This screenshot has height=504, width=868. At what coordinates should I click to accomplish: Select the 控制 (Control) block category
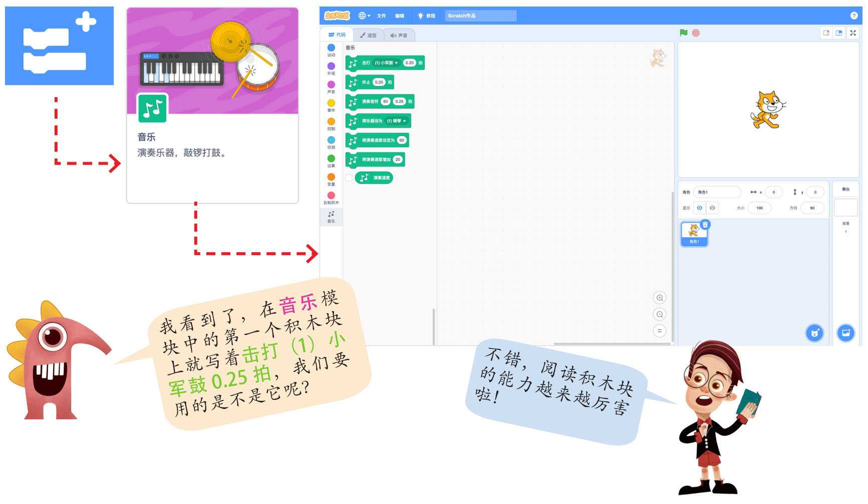click(x=331, y=124)
